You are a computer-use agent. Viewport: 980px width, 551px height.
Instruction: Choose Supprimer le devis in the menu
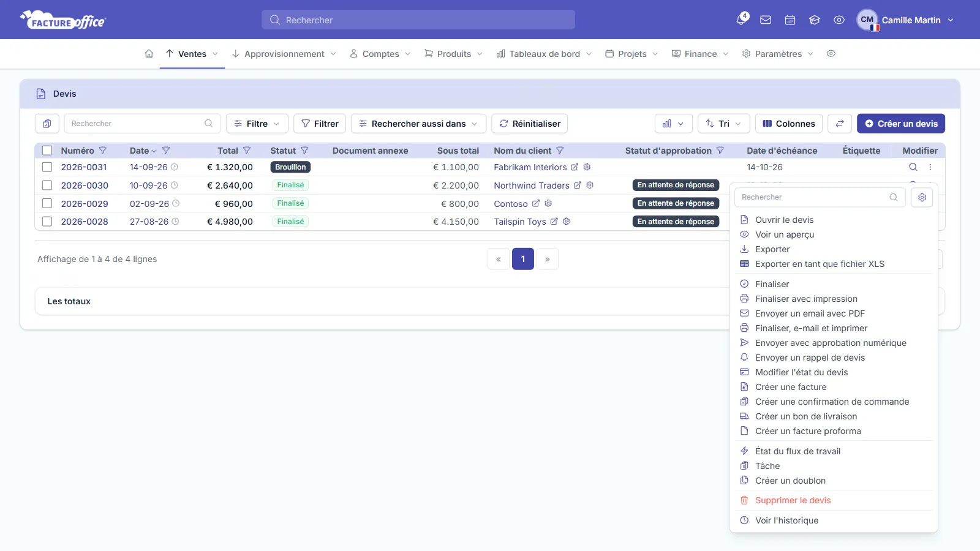pos(793,500)
